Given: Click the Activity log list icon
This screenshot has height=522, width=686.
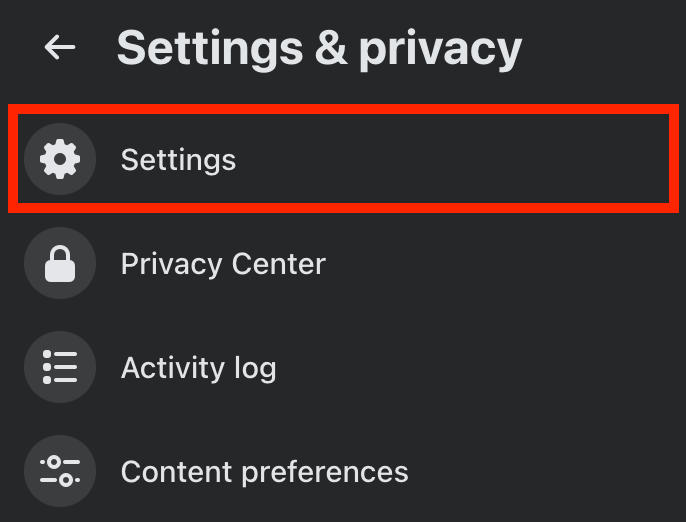Looking at the screenshot, I should pos(60,367).
